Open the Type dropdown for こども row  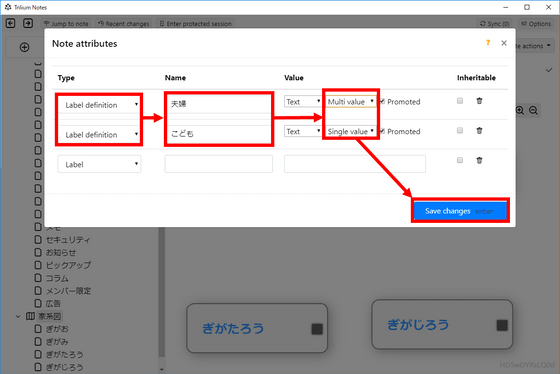[99, 134]
